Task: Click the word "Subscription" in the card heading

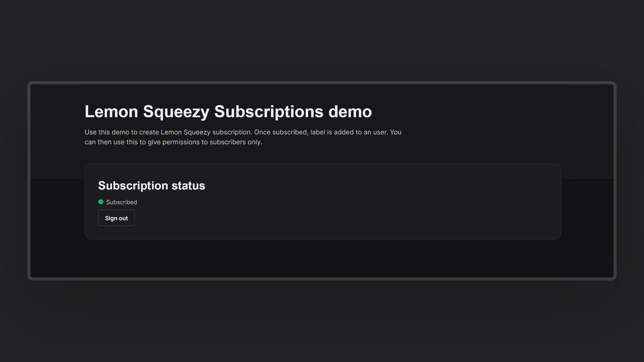Action: pos(133,186)
